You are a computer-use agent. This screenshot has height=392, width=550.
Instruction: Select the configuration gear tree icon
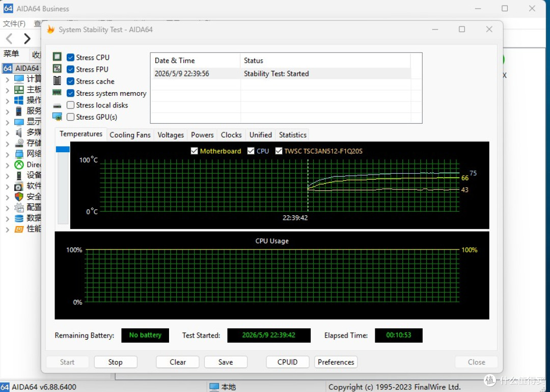pyautogui.click(x=19, y=207)
